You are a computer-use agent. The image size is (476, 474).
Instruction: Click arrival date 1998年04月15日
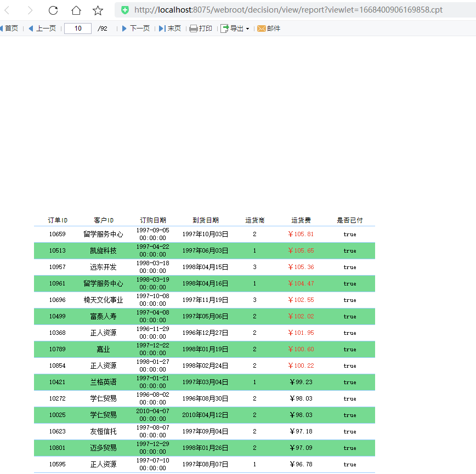coord(205,267)
